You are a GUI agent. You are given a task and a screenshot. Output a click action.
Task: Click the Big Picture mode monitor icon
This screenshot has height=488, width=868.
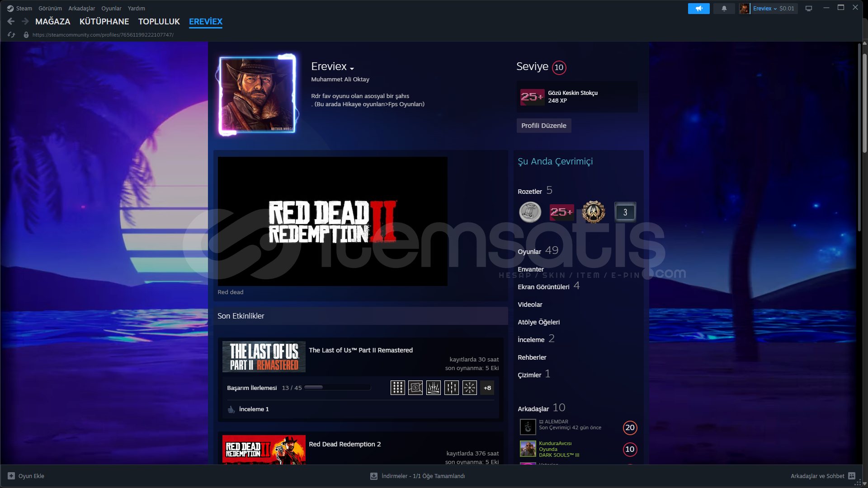point(809,9)
